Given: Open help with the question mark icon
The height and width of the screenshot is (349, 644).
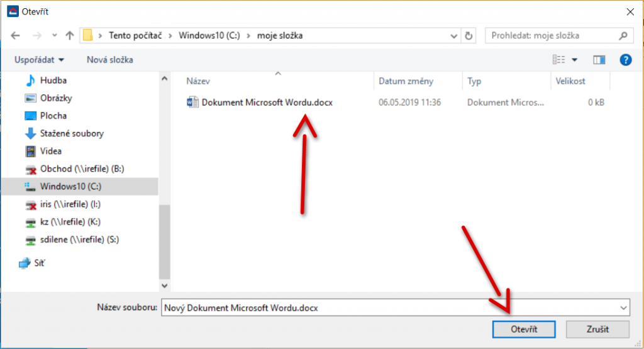Looking at the screenshot, I should pyautogui.click(x=625, y=60).
